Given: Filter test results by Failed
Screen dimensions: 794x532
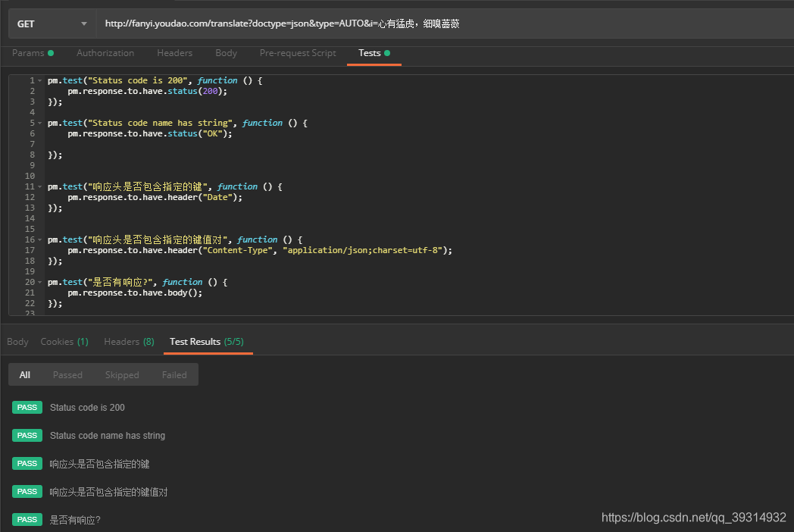Looking at the screenshot, I should pyautogui.click(x=174, y=375).
